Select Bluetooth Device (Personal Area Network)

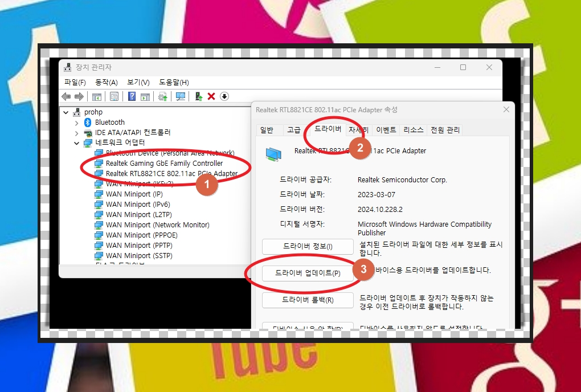170,153
